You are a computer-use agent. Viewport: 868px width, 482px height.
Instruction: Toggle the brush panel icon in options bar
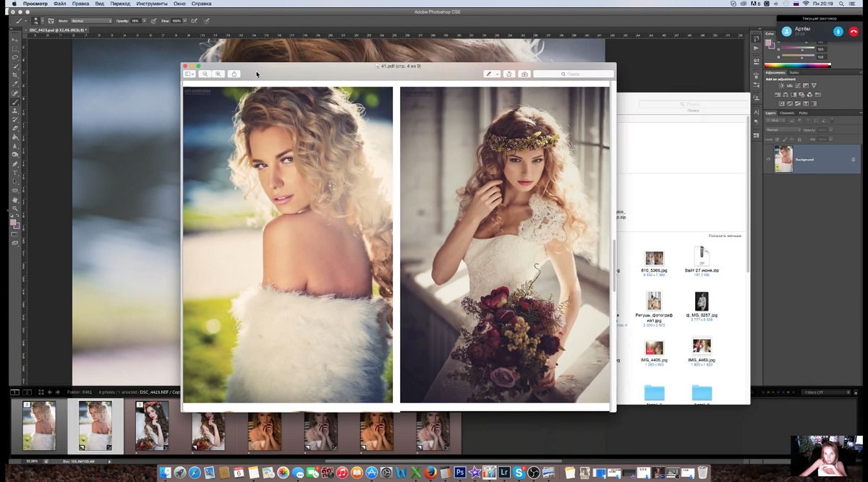[x=51, y=21]
